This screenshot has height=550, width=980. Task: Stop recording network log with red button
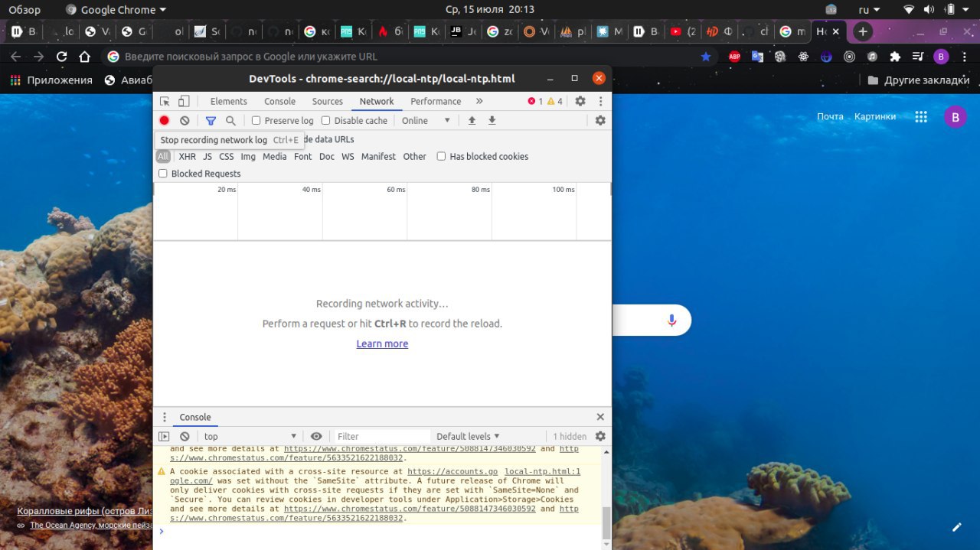[164, 121]
